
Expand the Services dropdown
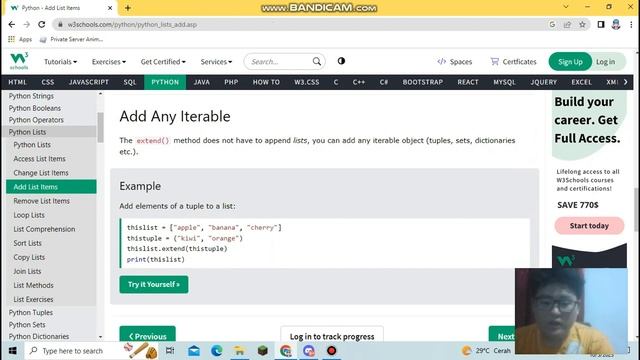click(x=216, y=62)
